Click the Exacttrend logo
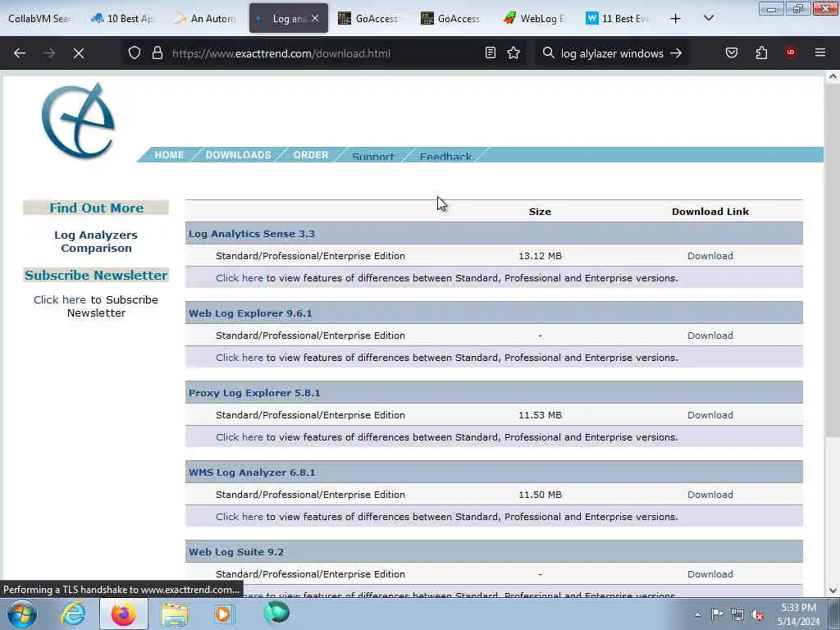840x630 pixels. (78, 121)
